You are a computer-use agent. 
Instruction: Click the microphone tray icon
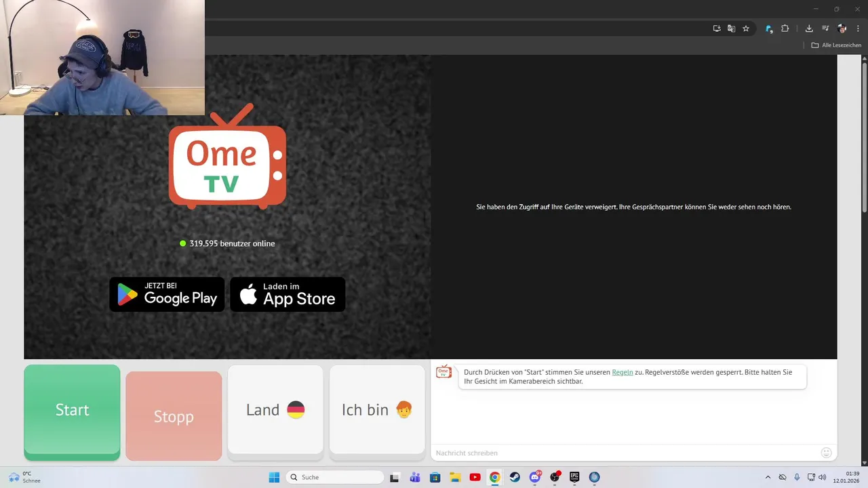point(797,477)
